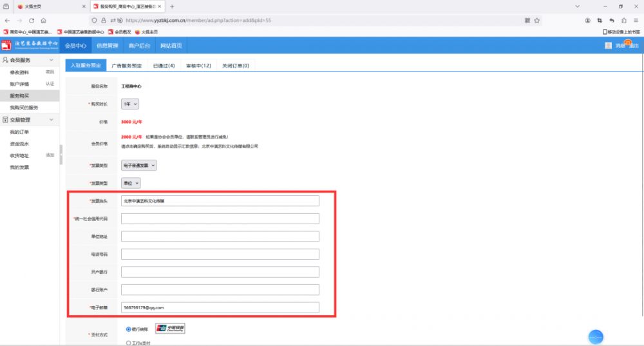
Task: Open the 发票类型 invoice type dropdown
Action: 131,183
